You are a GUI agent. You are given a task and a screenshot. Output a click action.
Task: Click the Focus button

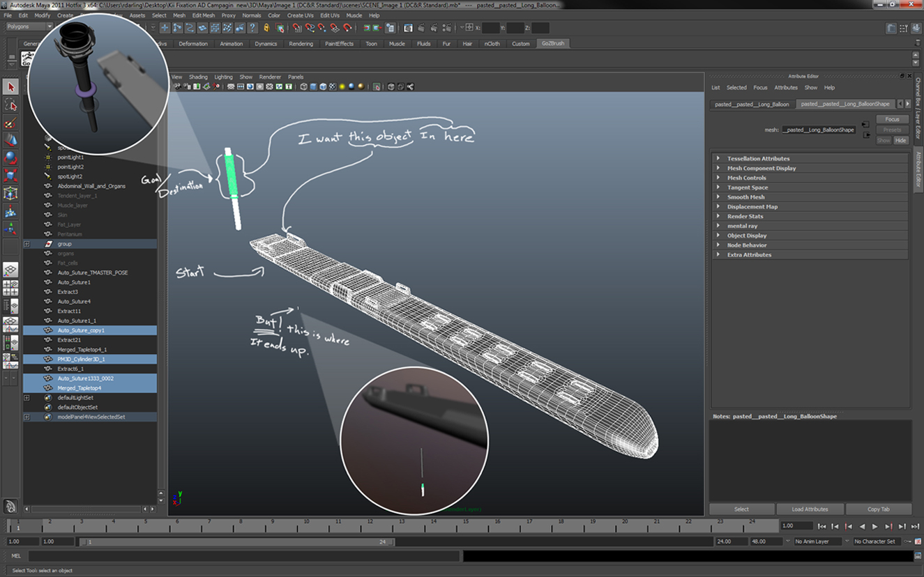892,120
